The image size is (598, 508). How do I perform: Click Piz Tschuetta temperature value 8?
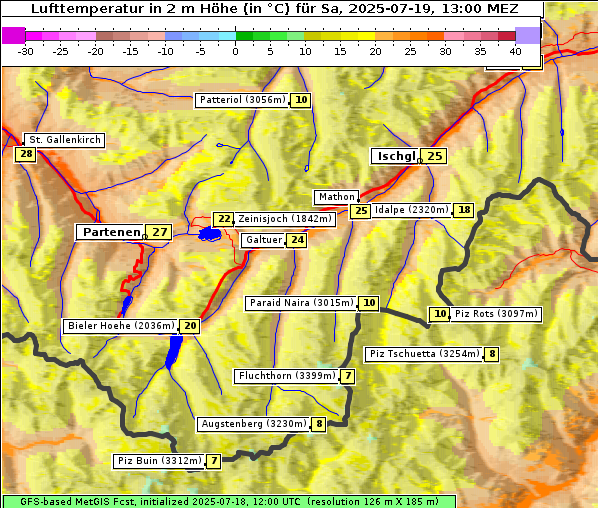click(x=492, y=355)
